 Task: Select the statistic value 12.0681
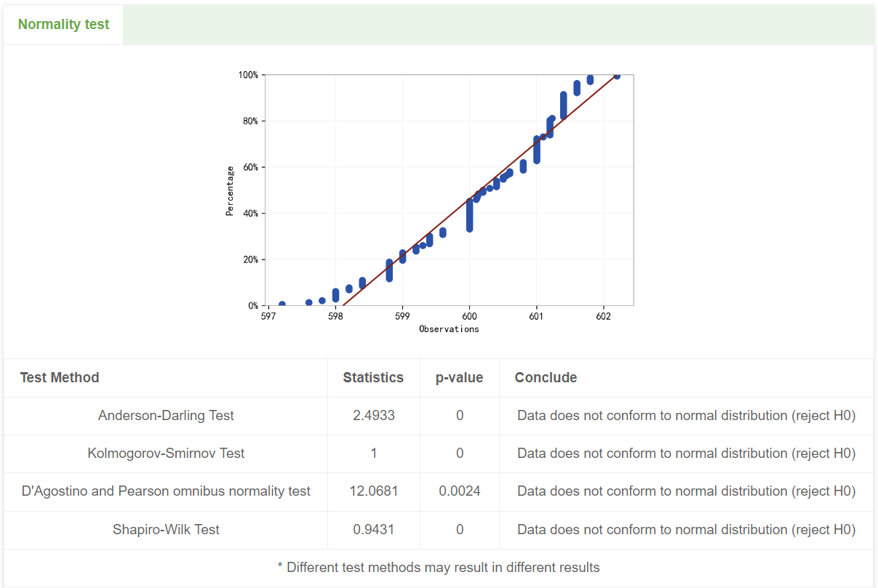[x=373, y=491]
